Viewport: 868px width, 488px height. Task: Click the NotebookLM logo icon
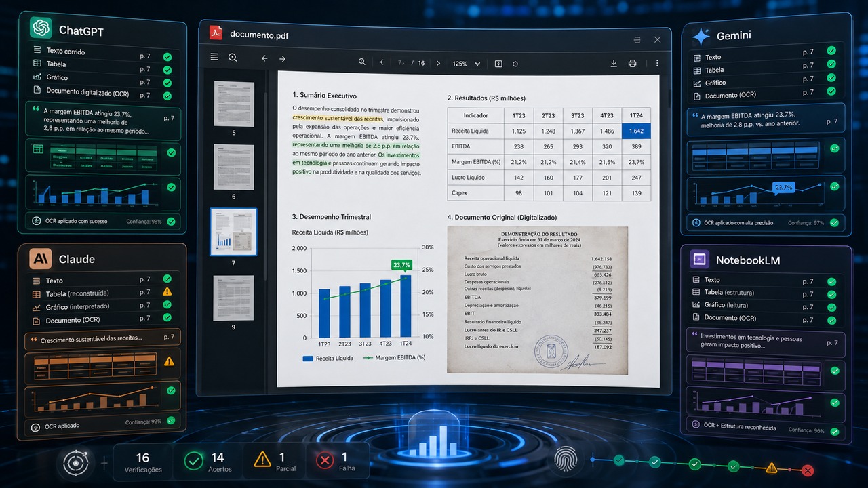(x=700, y=260)
